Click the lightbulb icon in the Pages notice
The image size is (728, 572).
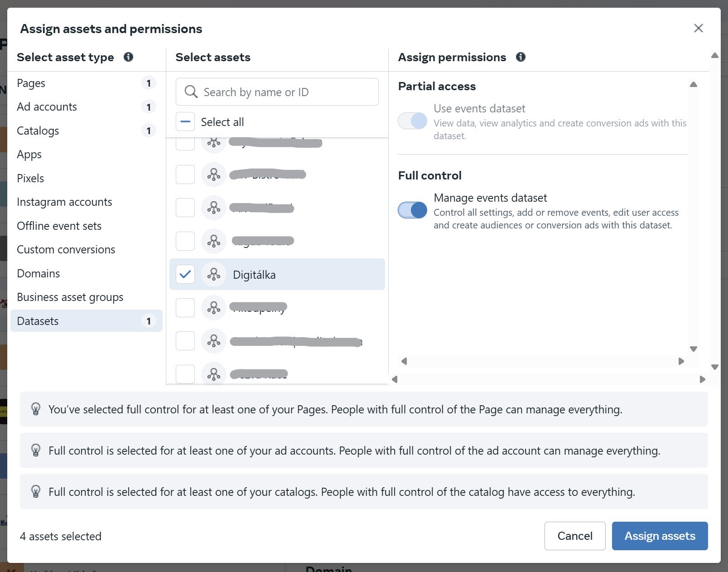pos(36,409)
